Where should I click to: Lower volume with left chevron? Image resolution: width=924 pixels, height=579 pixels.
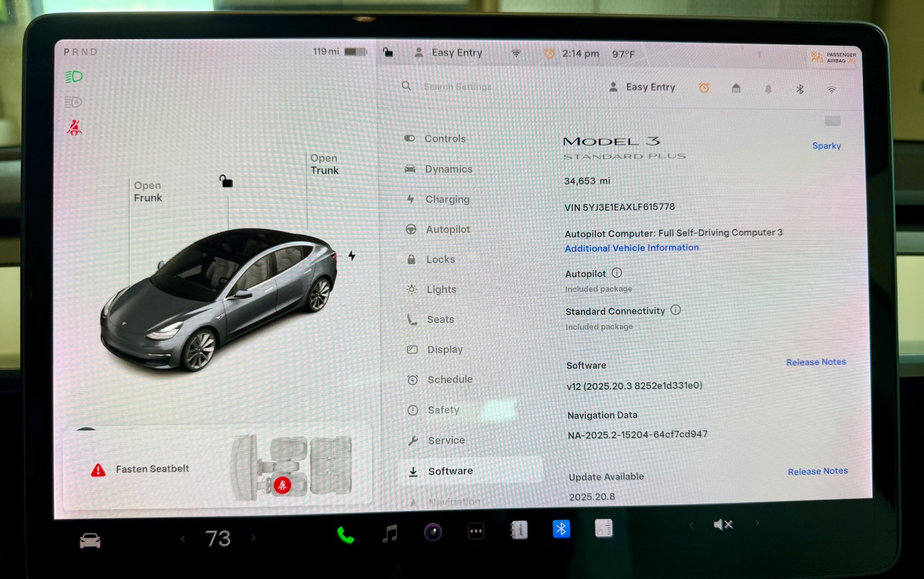(691, 525)
